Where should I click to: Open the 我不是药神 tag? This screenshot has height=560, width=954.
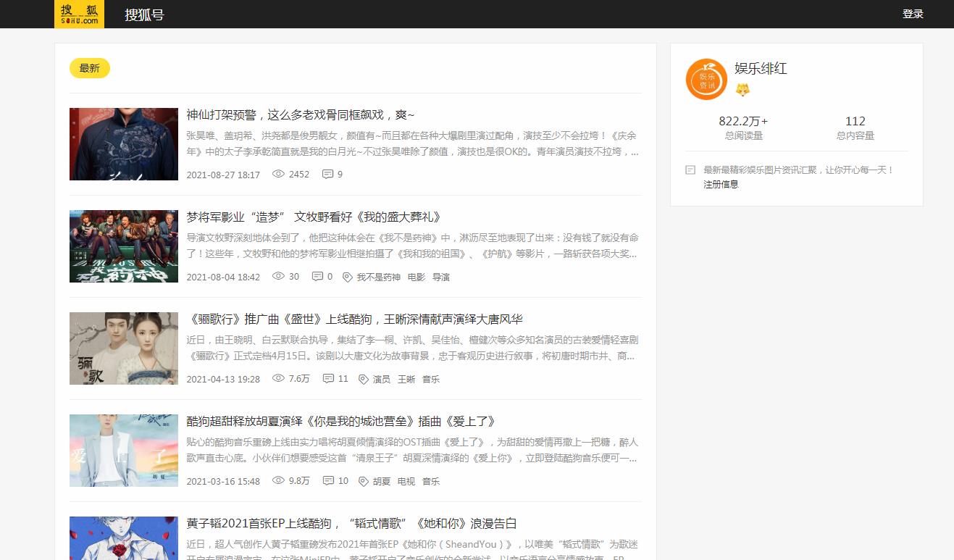coord(378,277)
